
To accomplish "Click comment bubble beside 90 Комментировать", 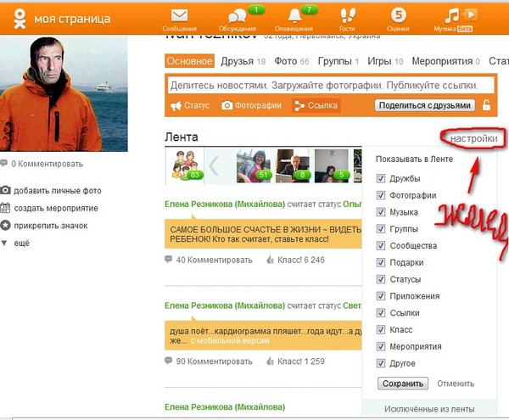I will tap(168, 361).
